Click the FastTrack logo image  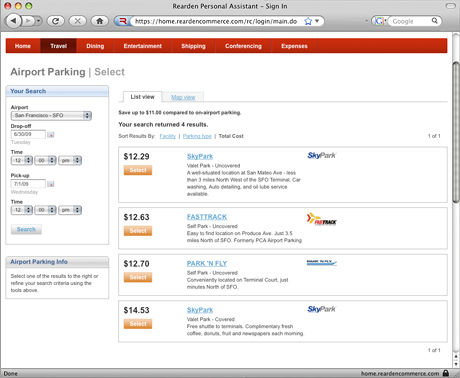tap(322, 219)
